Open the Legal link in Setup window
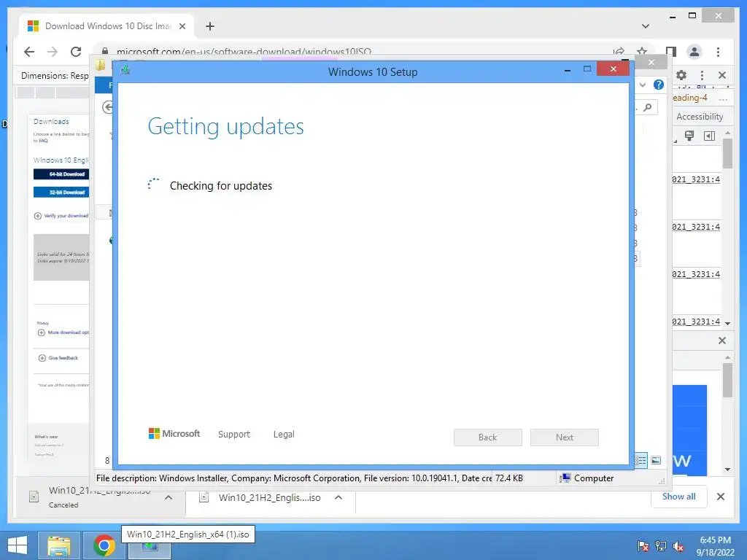The image size is (747, 560). 284,435
